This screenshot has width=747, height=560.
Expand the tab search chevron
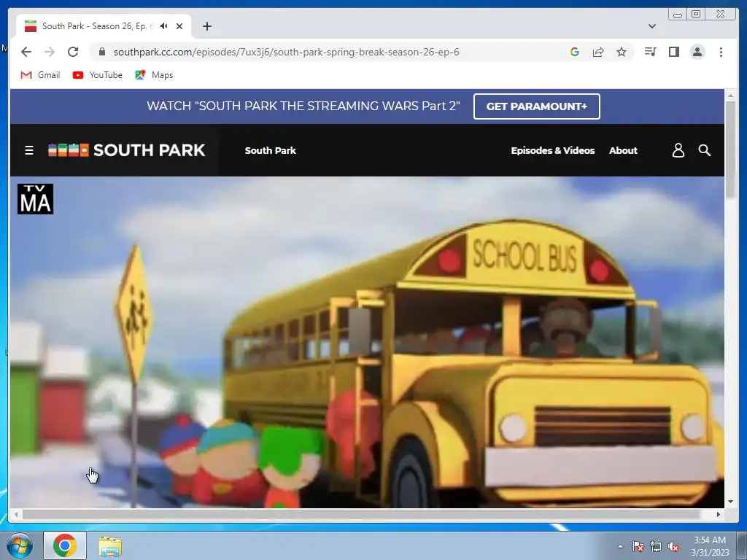coord(651,26)
